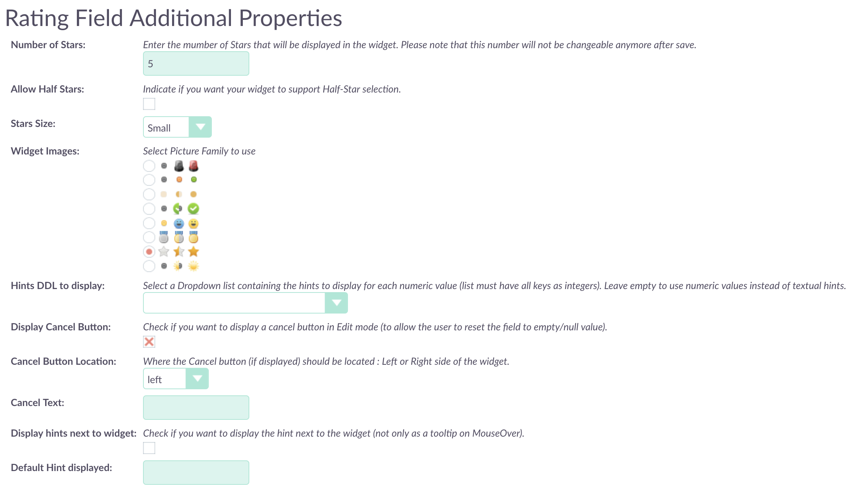Click the yellow smiley face icon

(x=193, y=223)
